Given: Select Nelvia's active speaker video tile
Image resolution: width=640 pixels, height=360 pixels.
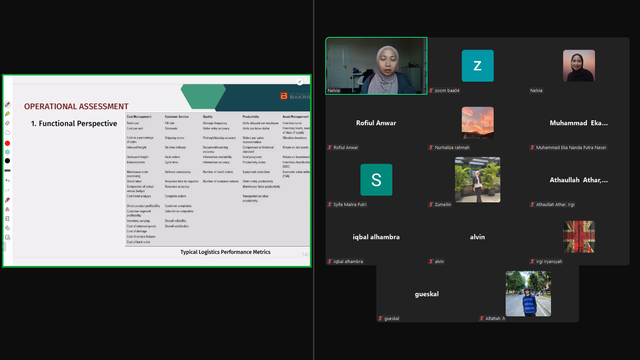Looking at the screenshot, I should click(x=376, y=66).
